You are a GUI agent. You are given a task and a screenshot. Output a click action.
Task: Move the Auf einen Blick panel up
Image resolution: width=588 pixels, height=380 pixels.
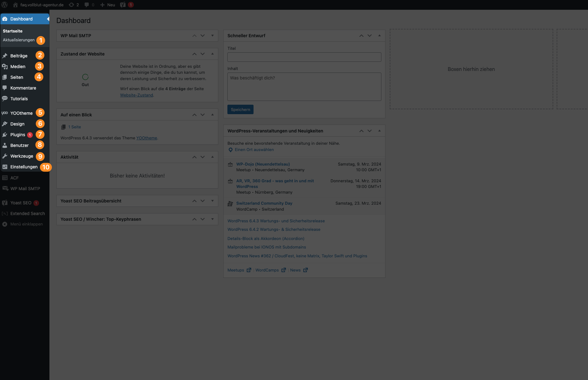pos(194,115)
